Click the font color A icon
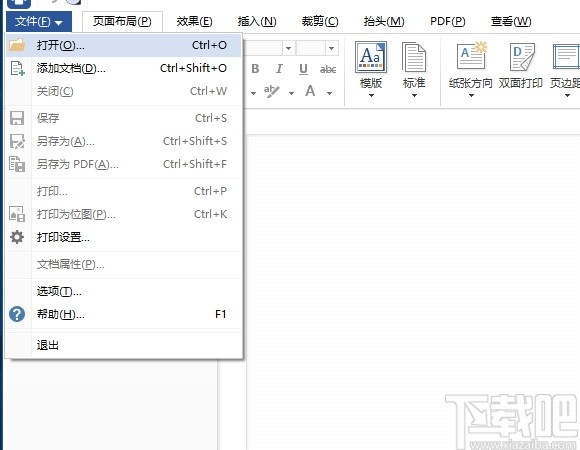The width and height of the screenshot is (580, 450). pos(310,91)
